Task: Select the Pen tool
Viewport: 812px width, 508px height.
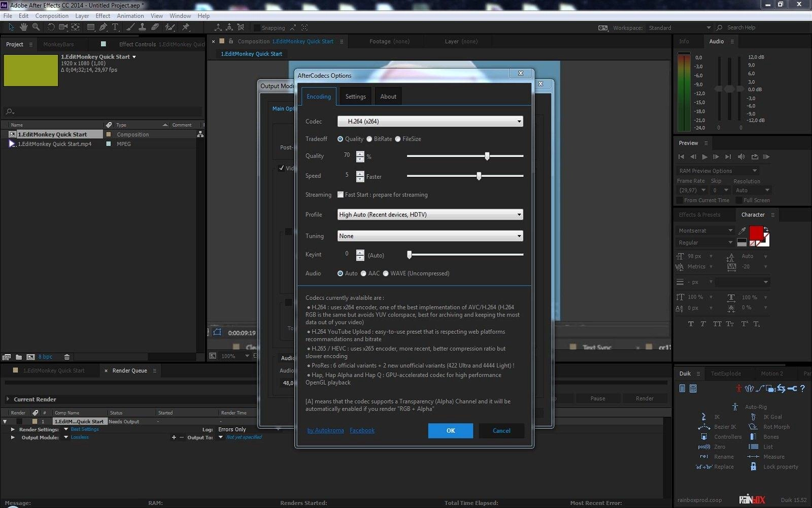Action: (103, 27)
